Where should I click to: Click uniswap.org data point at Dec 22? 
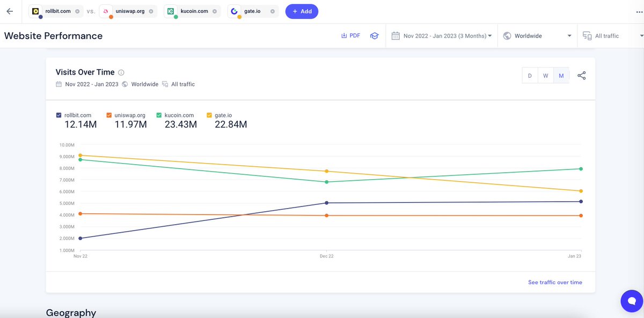point(327,216)
